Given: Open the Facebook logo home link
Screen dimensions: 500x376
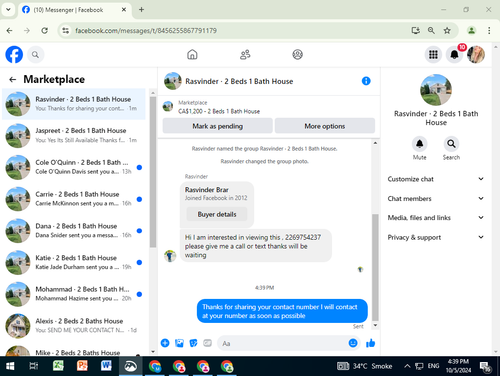Looking at the screenshot, I should (14, 54).
